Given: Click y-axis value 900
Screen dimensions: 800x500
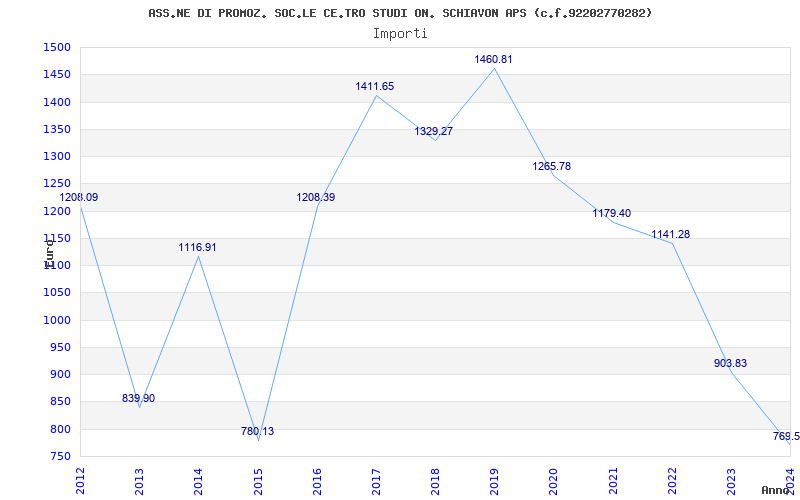Looking at the screenshot, I should point(60,374).
